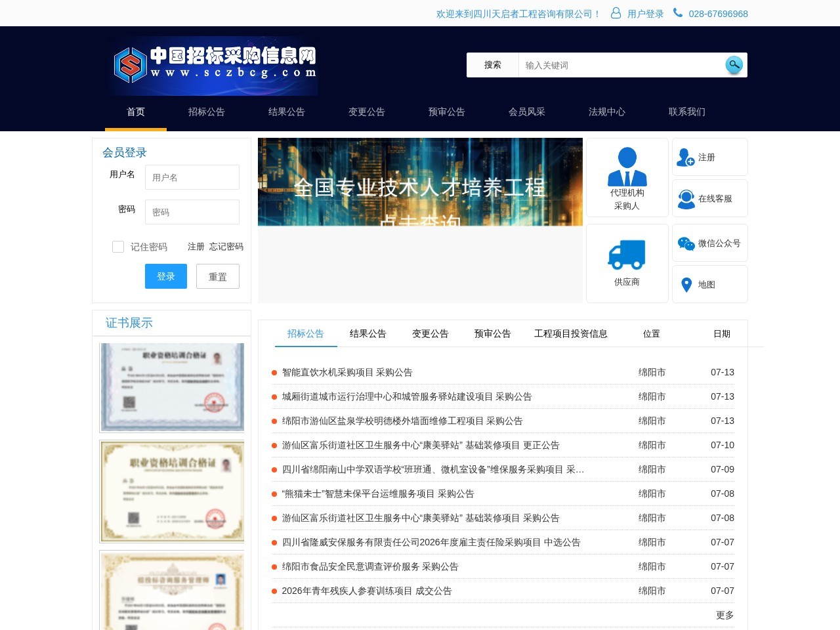Click the 注册 link in login form
The height and width of the screenshot is (630, 840).
(x=196, y=247)
